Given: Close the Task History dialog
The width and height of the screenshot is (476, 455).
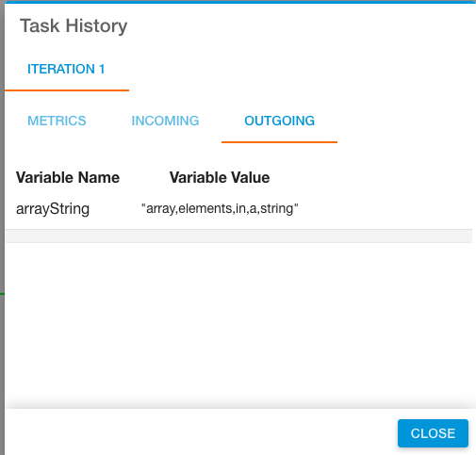Looking at the screenshot, I should pos(433,433).
